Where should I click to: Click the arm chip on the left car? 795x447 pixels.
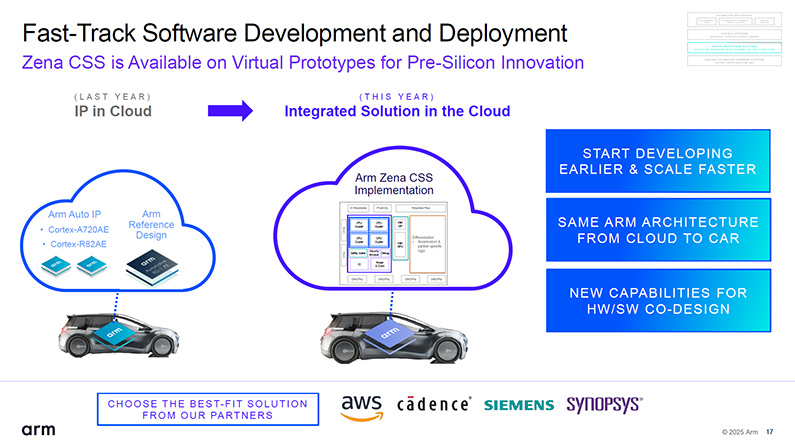(x=114, y=334)
